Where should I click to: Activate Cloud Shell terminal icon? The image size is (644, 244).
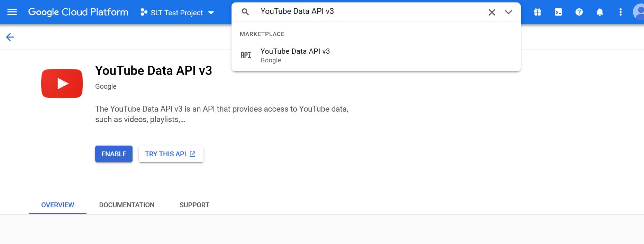pos(558,12)
